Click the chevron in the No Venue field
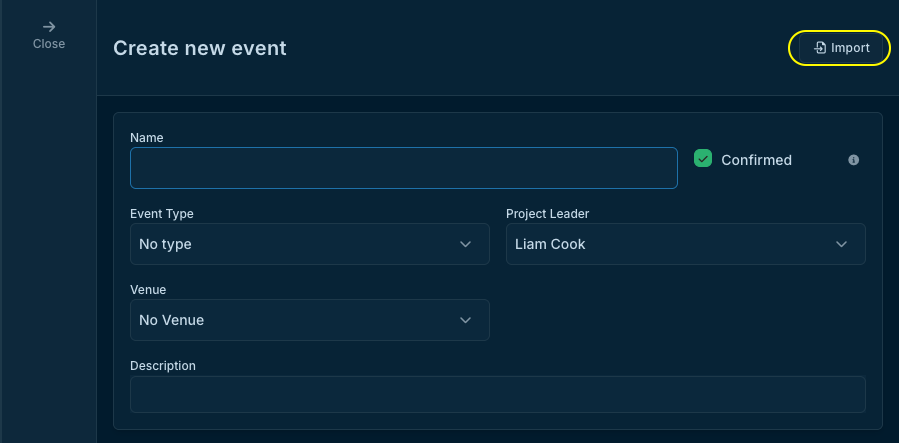Image resolution: width=899 pixels, height=443 pixels. [x=465, y=320]
